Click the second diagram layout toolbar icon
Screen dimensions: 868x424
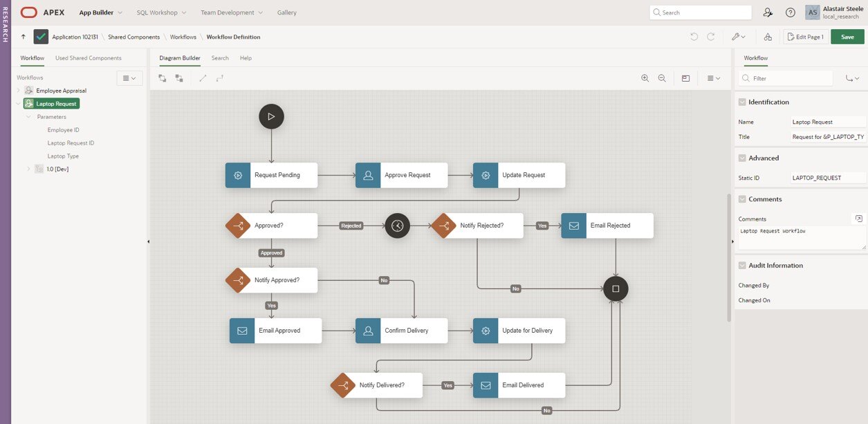point(179,78)
